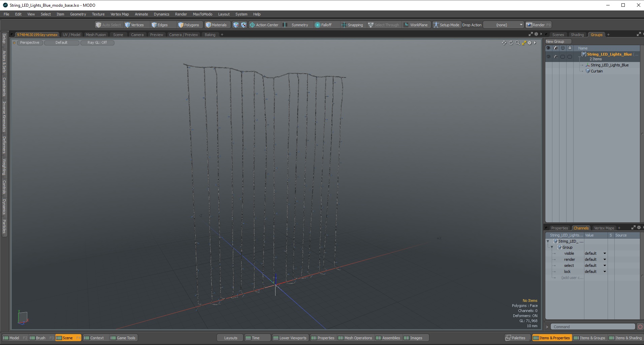Click the Items & Shading layout button
Image resolution: width=644 pixels, height=345 pixels.
(x=625, y=338)
